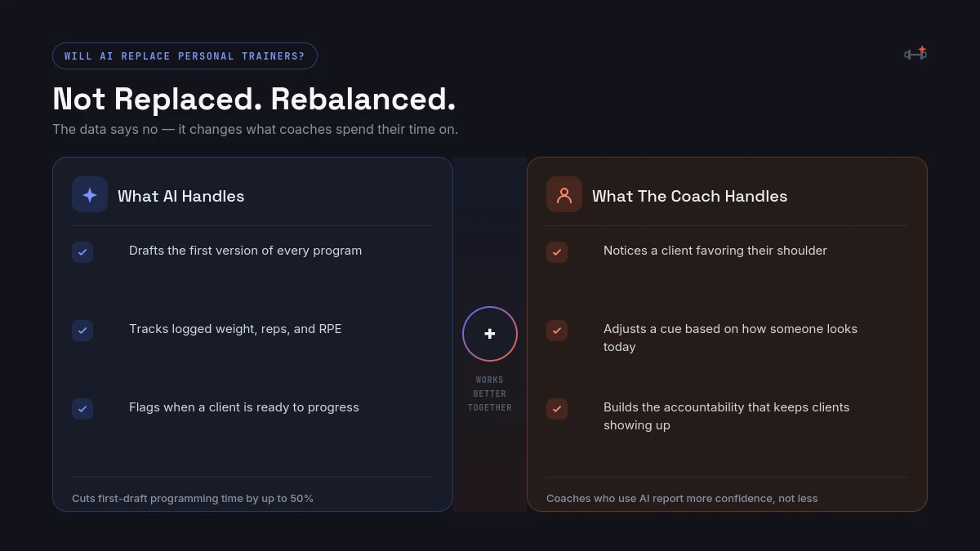
Task: Click the Will AI Replace Personal Trainers pill
Action: tap(185, 56)
